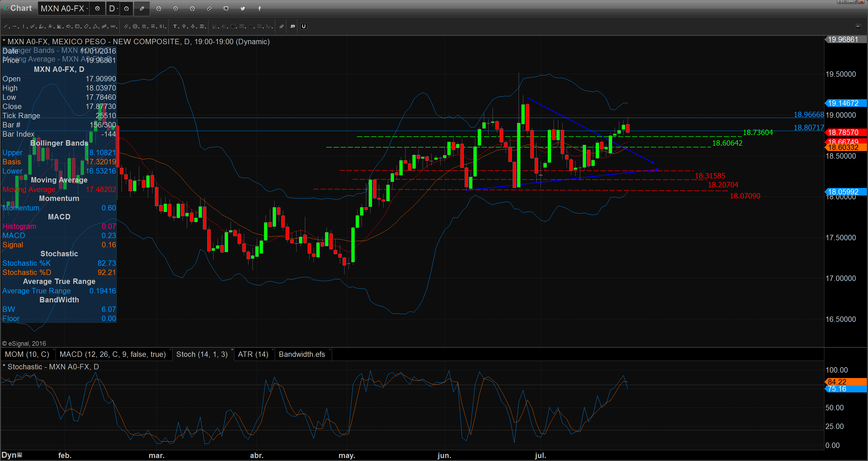
Task: Open dropdown arrow beside the filled band tool
Action: [x=206, y=28]
